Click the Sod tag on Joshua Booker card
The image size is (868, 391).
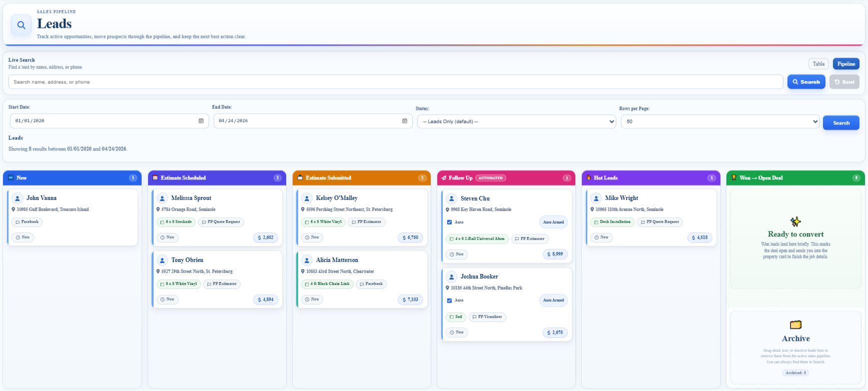(x=456, y=317)
